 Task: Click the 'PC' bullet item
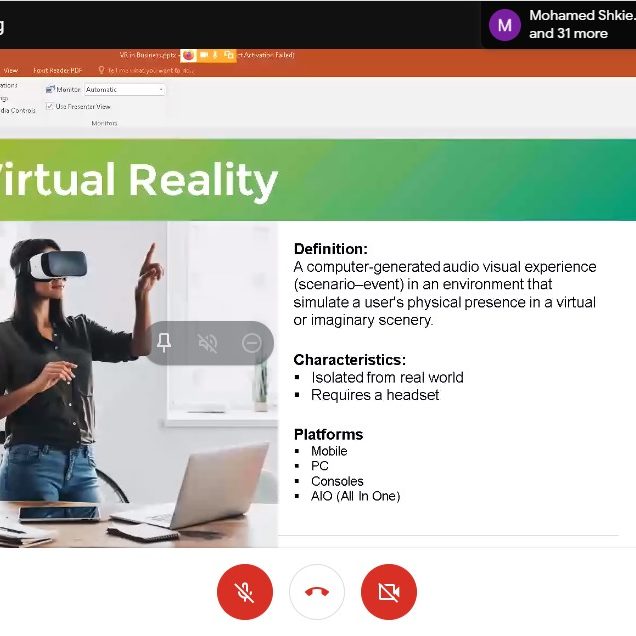[x=320, y=466]
